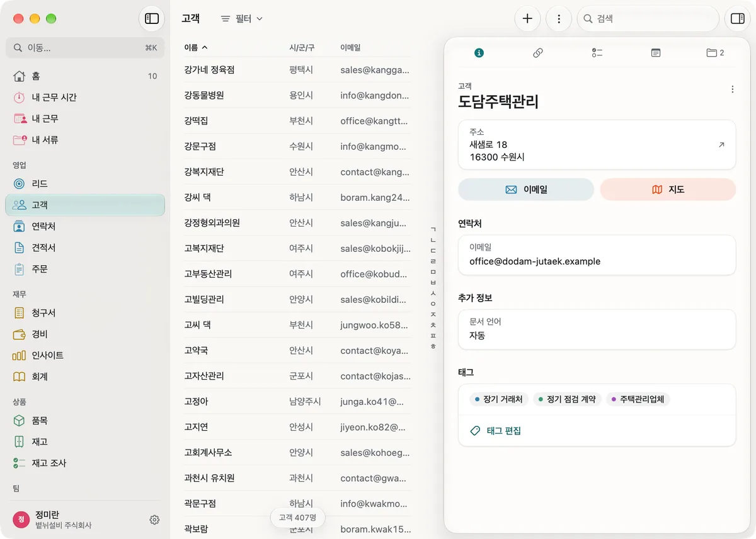This screenshot has width=756, height=539.
Task: Send mail with the 이메일 button
Action: pyautogui.click(x=526, y=190)
